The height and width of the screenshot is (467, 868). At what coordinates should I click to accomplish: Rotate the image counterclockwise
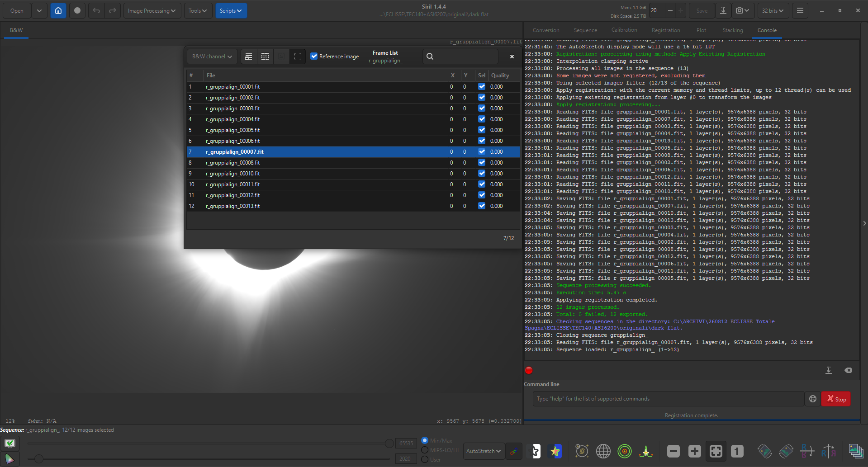coord(765,451)
